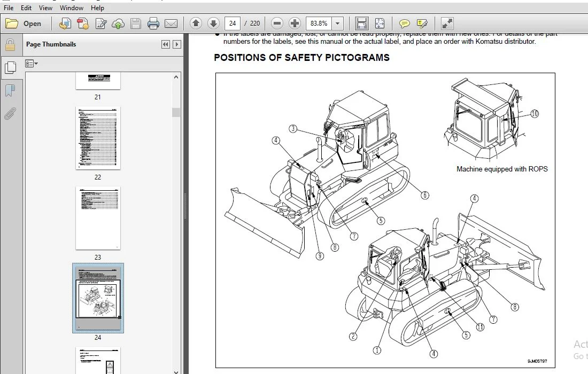Click the Send by email envelope icon
This screenshot has height=374, width=588.
(171, 24)
